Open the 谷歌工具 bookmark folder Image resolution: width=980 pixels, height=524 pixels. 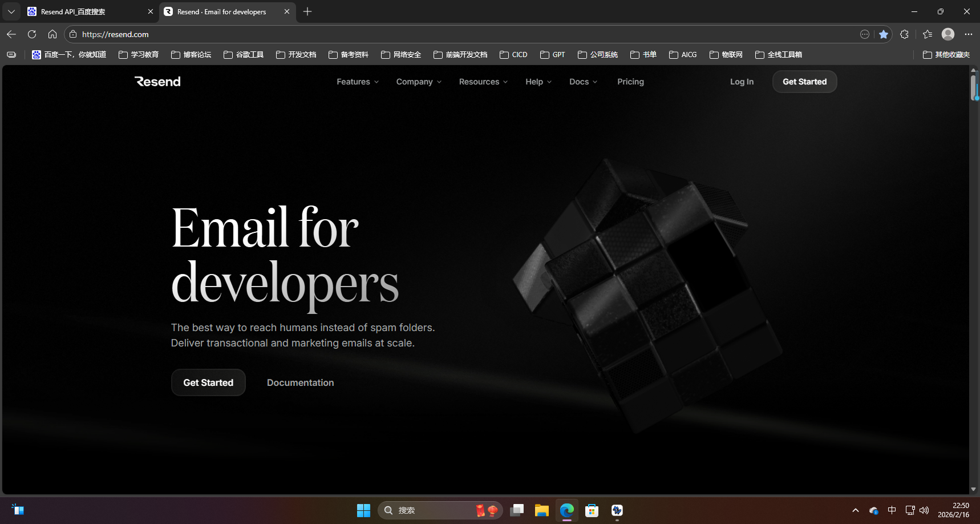244,55
